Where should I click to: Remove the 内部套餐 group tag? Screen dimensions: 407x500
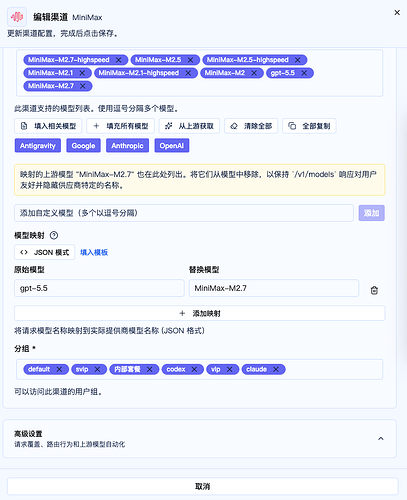150,369
